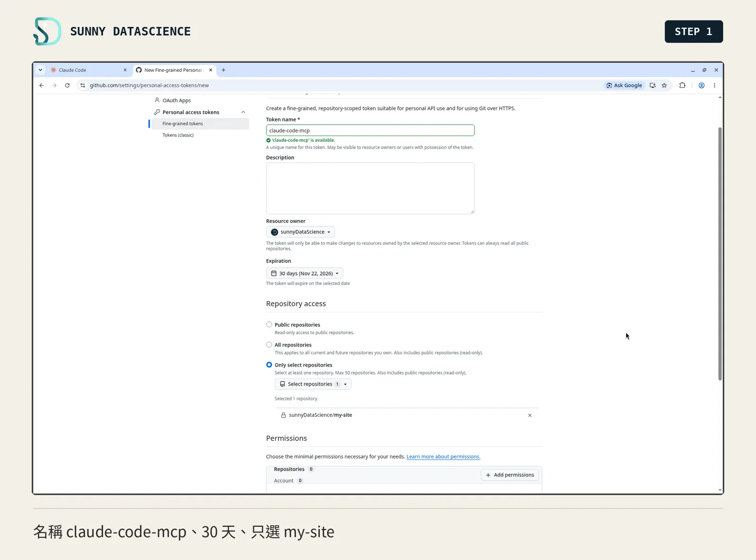Collapse the Personal access tokens section chevron
The height and width of the screenshot is (560, 756).
coord(243,112)
